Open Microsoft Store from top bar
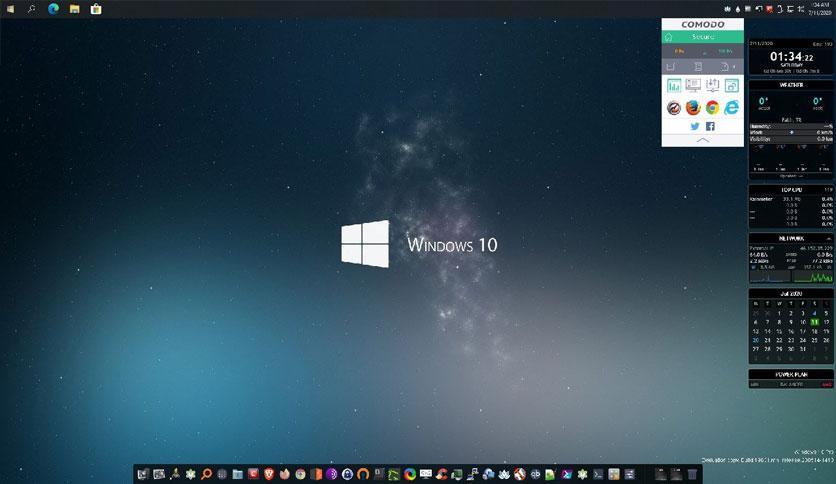Screen dimensions: 836x484 96,9
